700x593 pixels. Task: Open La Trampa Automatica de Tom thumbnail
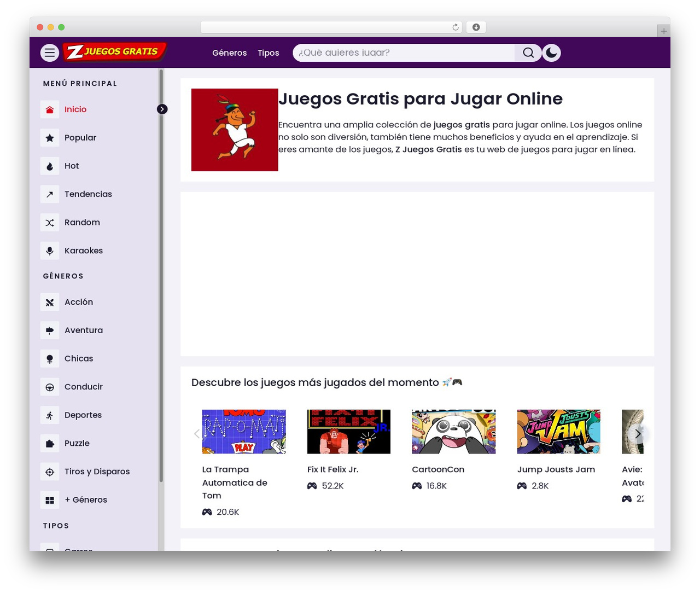[x=244, y=432]
